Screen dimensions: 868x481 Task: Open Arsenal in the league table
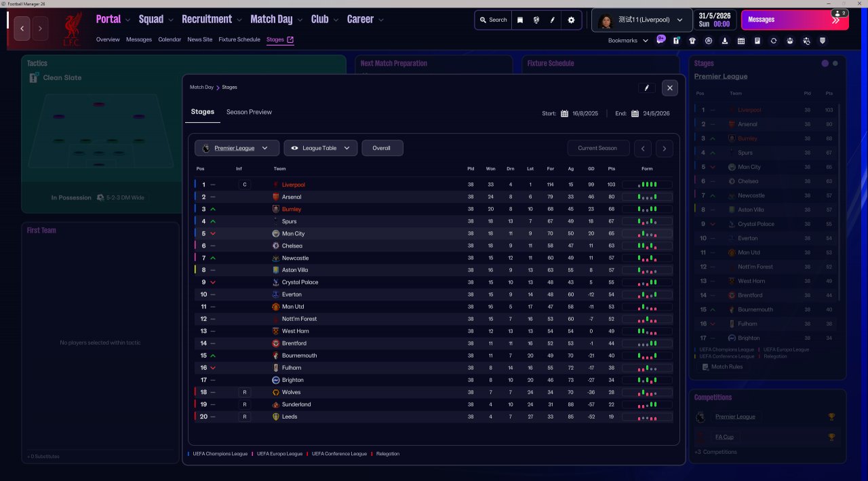[x=292, y=197]
